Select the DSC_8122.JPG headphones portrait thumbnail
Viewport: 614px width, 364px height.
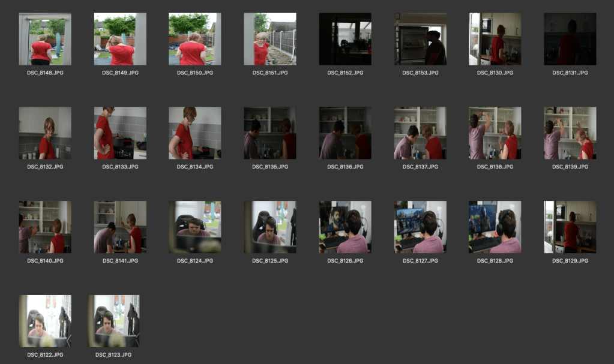45,321
